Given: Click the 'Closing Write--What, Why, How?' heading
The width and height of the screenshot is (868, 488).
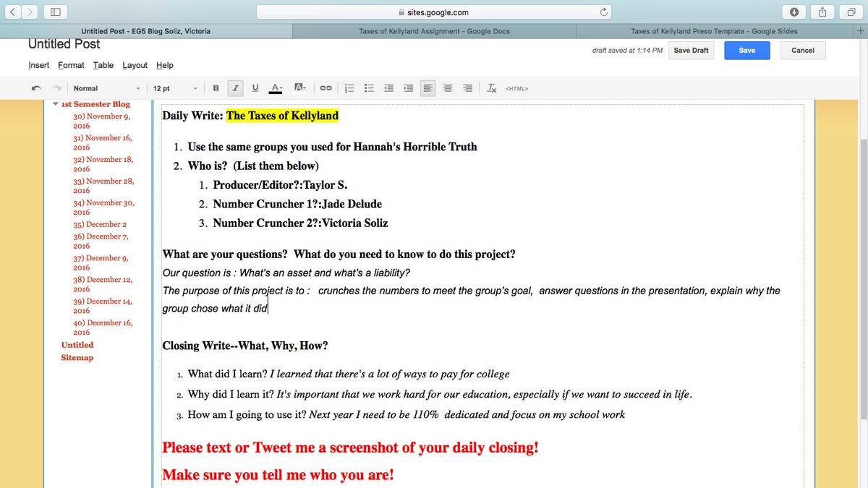Looking at the screenshot, I should pyautogui.click(x=245, y=346).
